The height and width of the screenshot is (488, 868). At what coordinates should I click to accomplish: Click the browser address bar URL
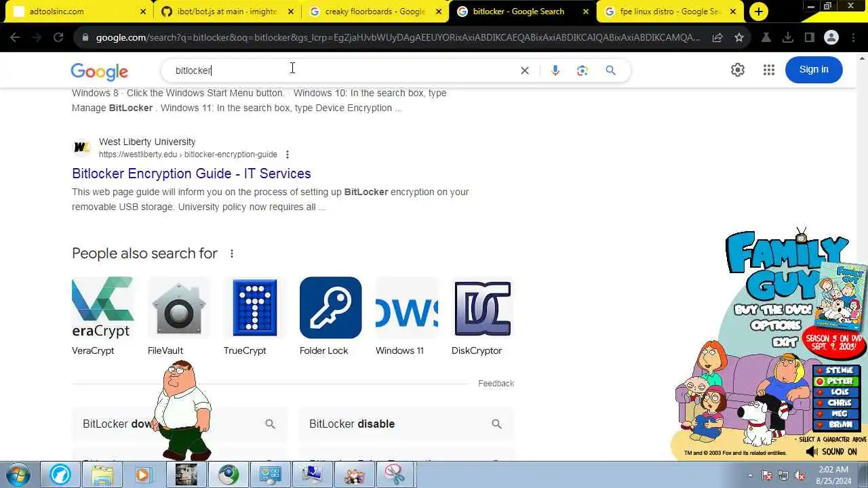(397, 37)
